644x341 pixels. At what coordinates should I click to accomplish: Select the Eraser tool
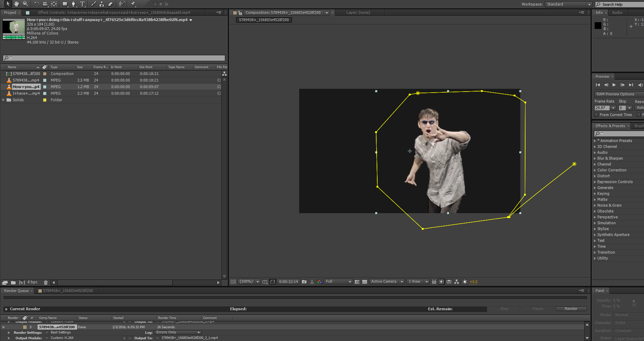(x=111, y=4)
